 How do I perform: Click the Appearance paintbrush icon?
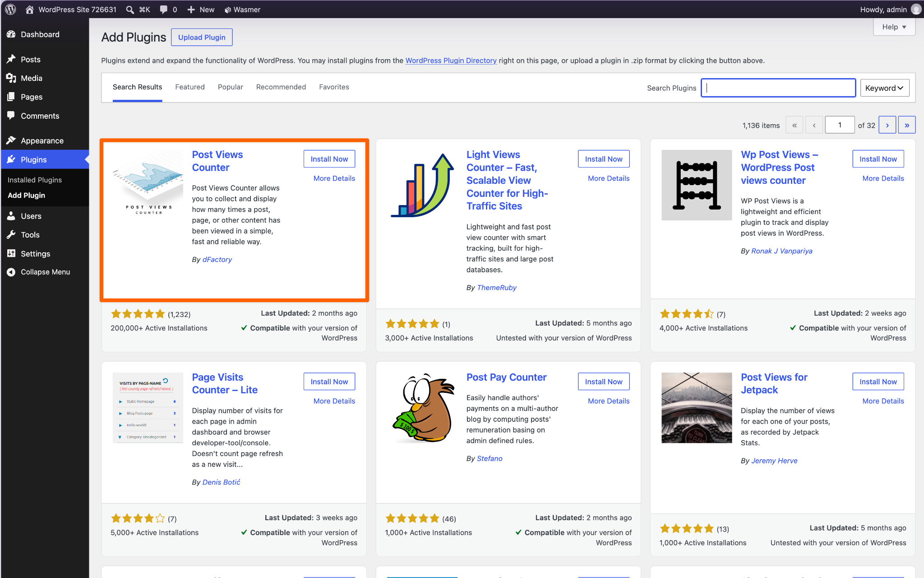pyautogui.click(x=11, y=140)
